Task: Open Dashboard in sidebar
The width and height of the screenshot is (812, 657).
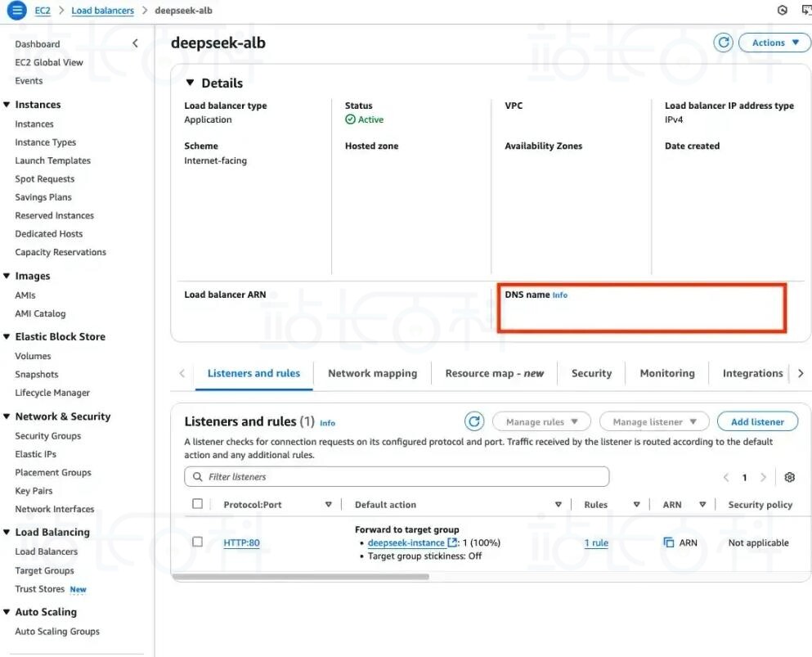Action: (x=38, y=44)
